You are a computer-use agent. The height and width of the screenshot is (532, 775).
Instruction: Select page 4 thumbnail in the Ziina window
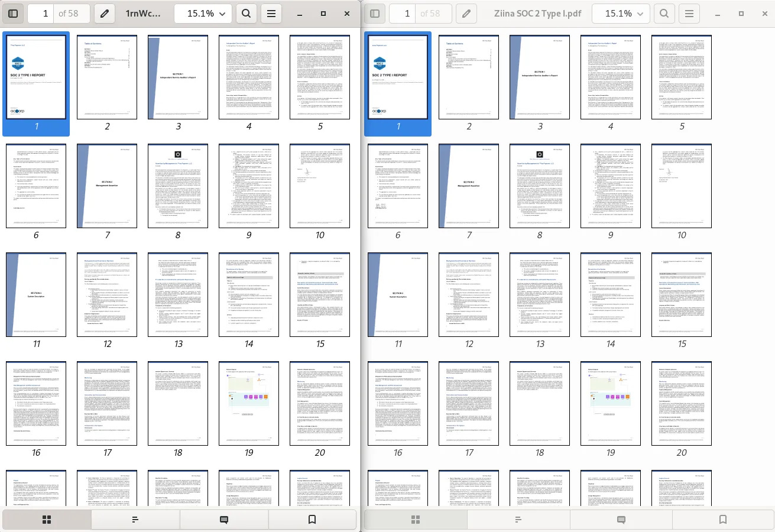pos(611,77)
